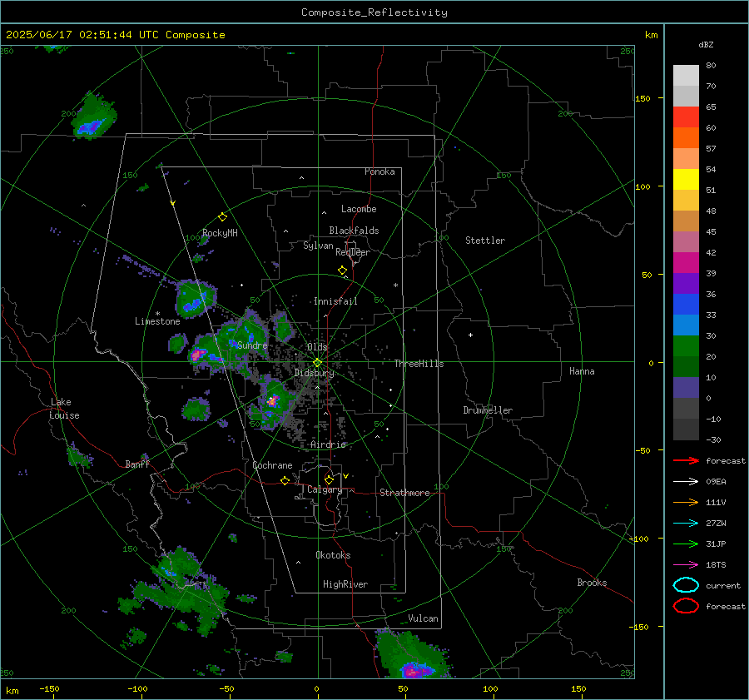This screenshot has height=700, width=749.
Task: Click the Airdrie city label
Action: [328, 444]
